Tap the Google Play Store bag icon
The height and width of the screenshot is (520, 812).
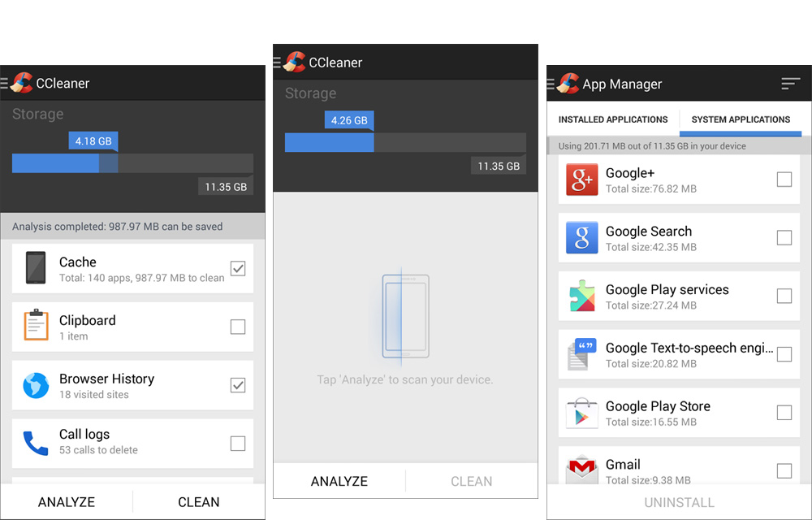(x=581, y=413)
